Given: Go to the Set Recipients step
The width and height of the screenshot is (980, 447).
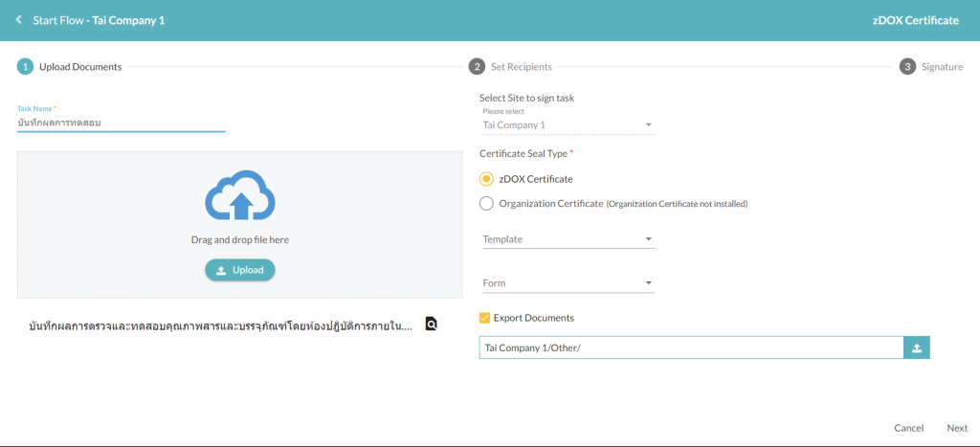Looking at the screenshot, I should 521,67.
